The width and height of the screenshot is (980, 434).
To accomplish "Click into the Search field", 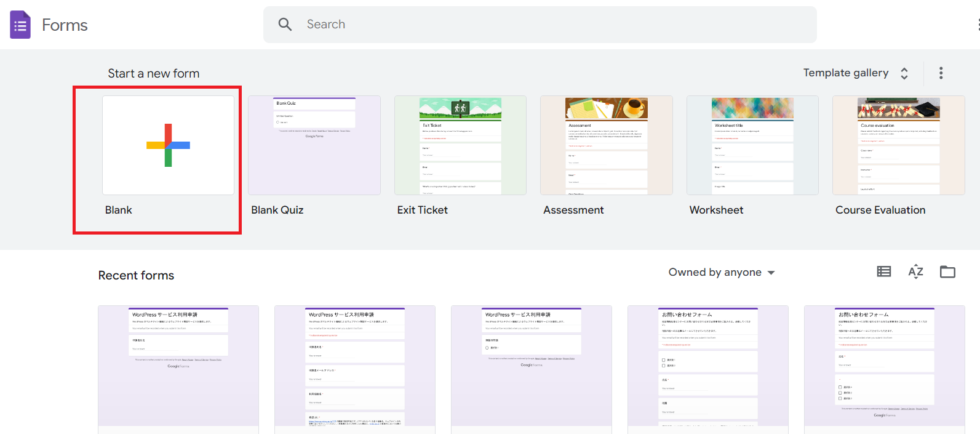I will [540, 25].
